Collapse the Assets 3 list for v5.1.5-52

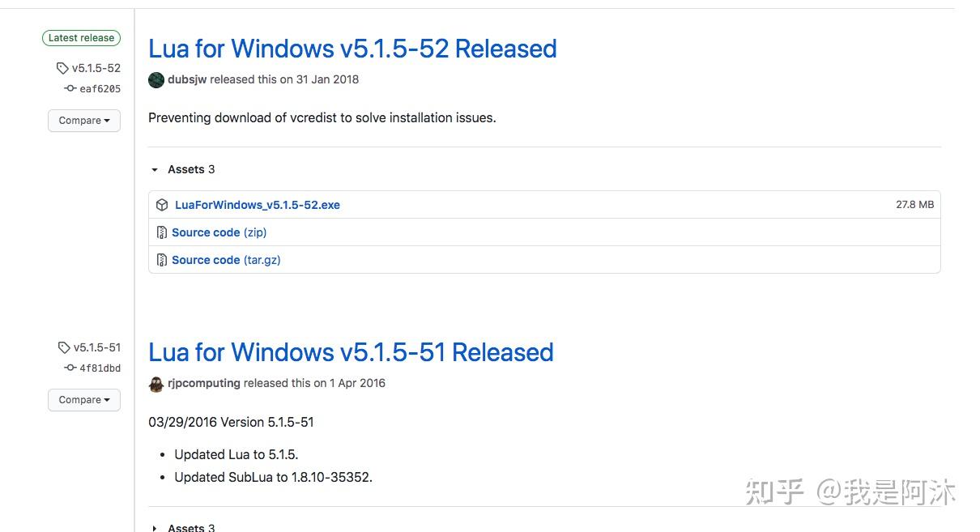pyautogui.click(x=155, y=170)
